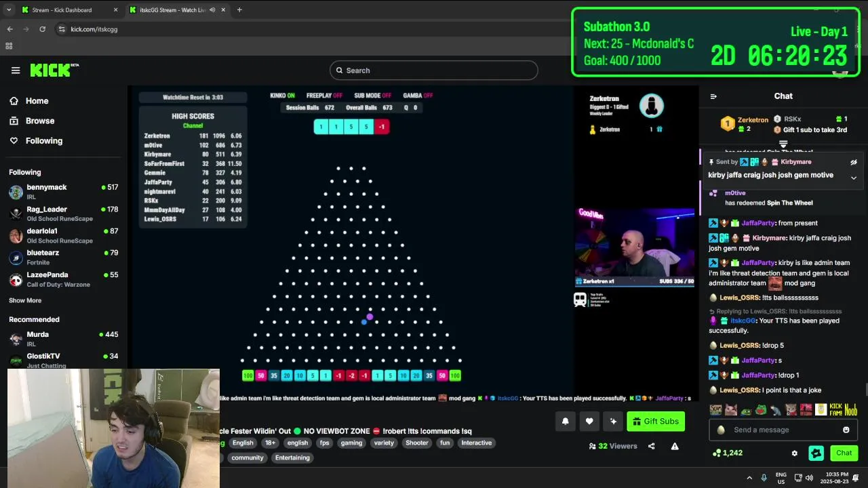Click the variety tag
This screenshot has height=488, width=868.
384,443
